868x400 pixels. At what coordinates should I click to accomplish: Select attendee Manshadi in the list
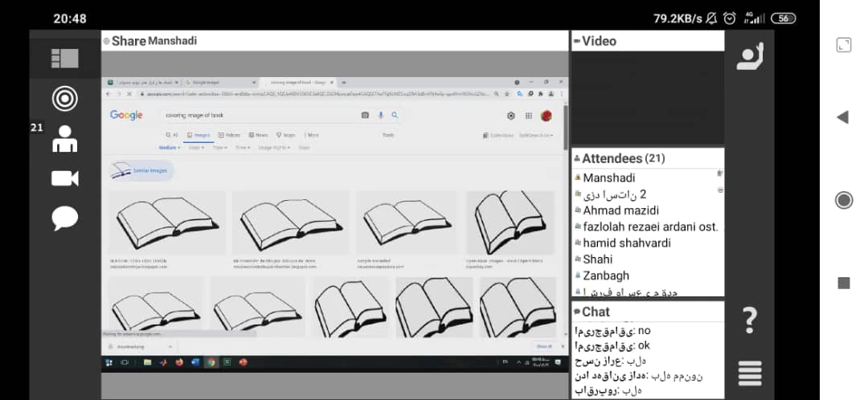(608, 178)
